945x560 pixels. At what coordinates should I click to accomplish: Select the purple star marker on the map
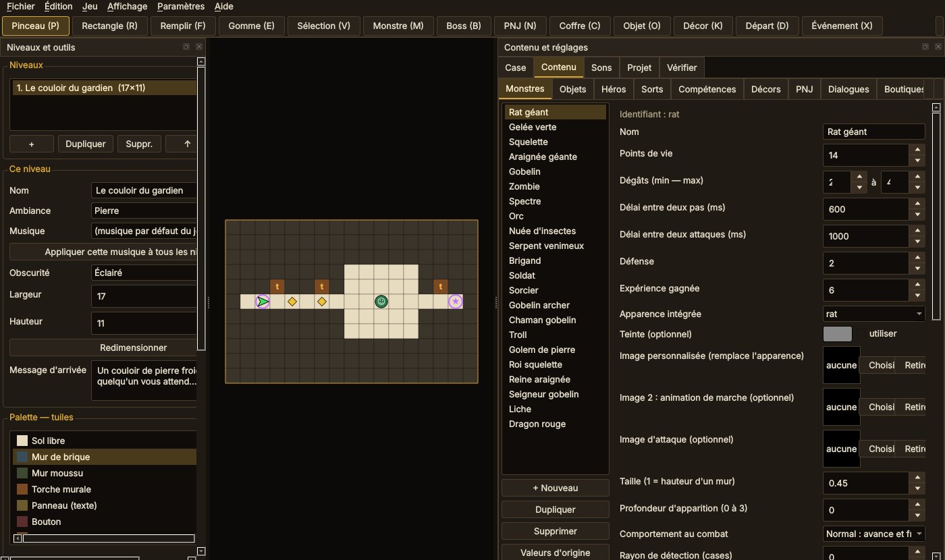[x=456, y=302]
